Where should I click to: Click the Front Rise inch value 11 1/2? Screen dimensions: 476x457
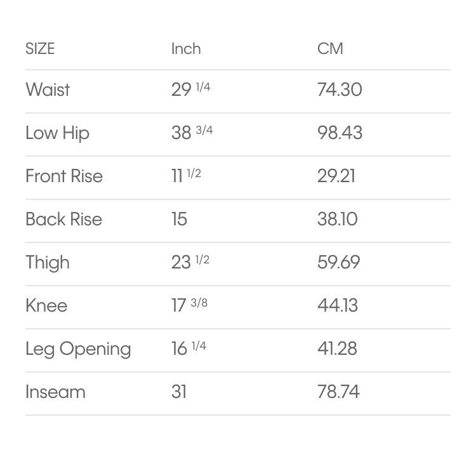187,176
